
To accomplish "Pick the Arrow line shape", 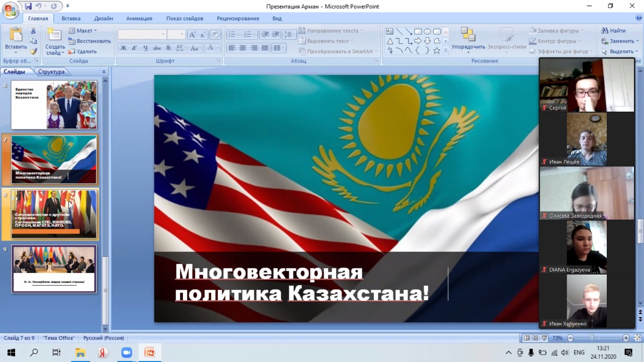I will [409, 31].
